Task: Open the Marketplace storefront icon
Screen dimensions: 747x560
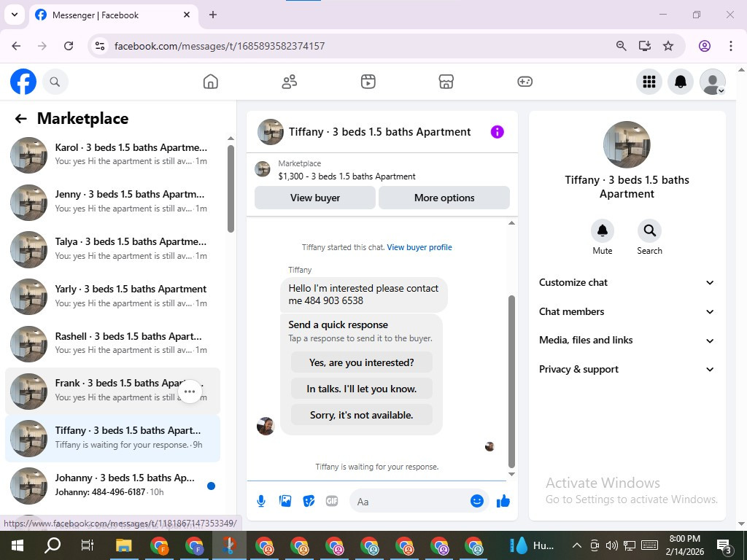Action: click(446, 82)
